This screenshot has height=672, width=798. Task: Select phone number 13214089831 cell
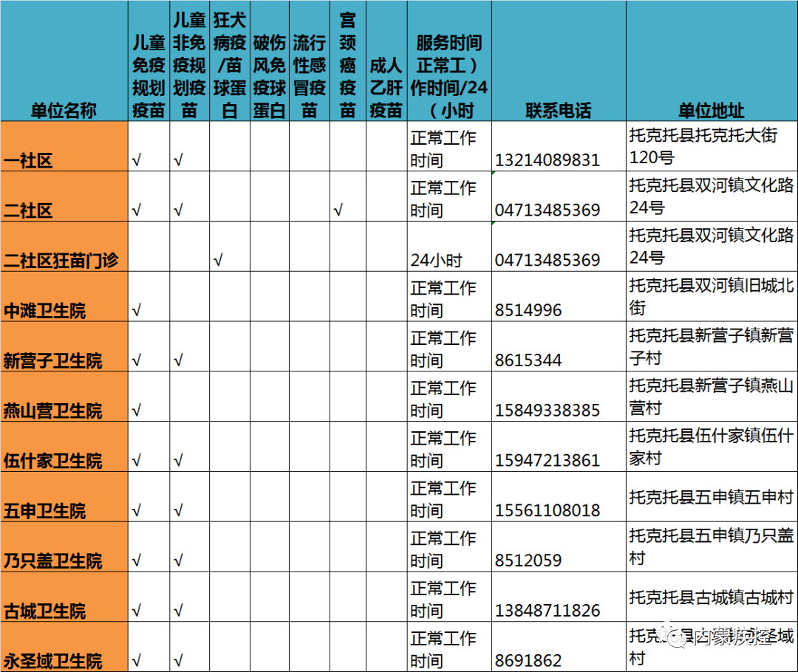click(x=559, y=146)
